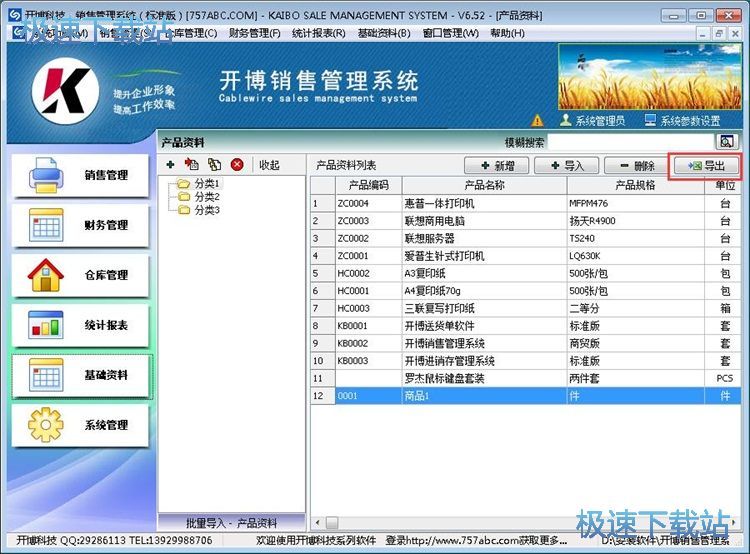Minimize the inner MDI child window
Screen dimensions: 750x554
702,33
